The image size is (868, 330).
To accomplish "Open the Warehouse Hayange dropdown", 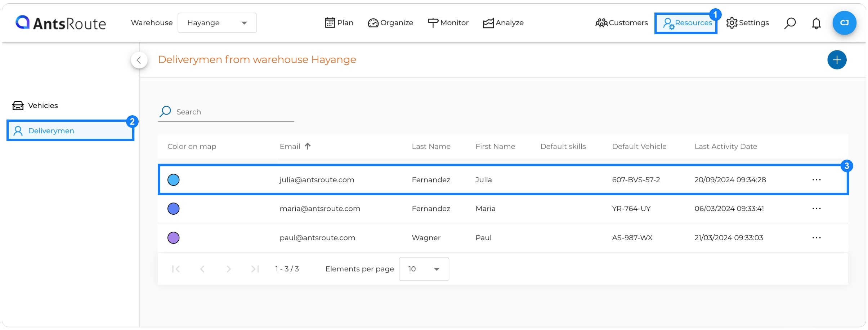I will coord(217,23).
